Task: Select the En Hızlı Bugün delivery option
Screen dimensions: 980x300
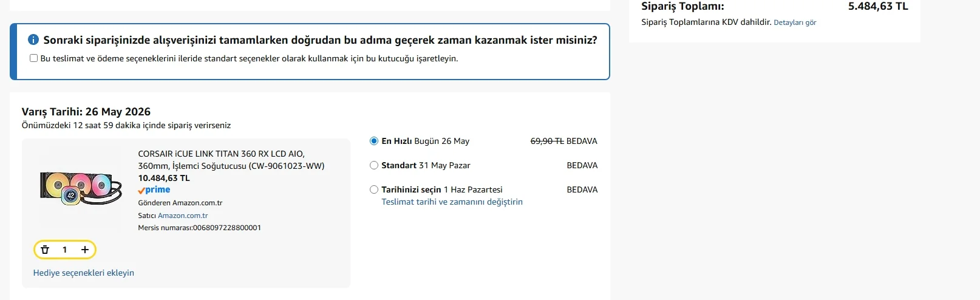Action: point(374,141)
